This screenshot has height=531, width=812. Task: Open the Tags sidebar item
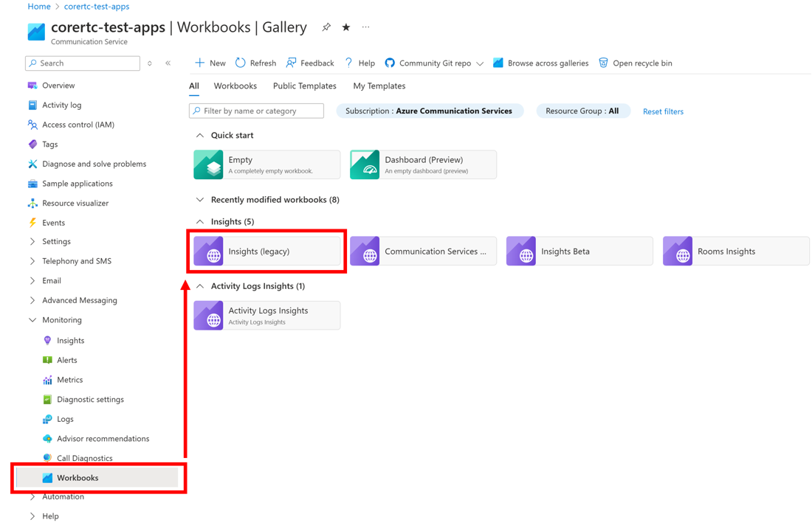[x=49, y=145]
